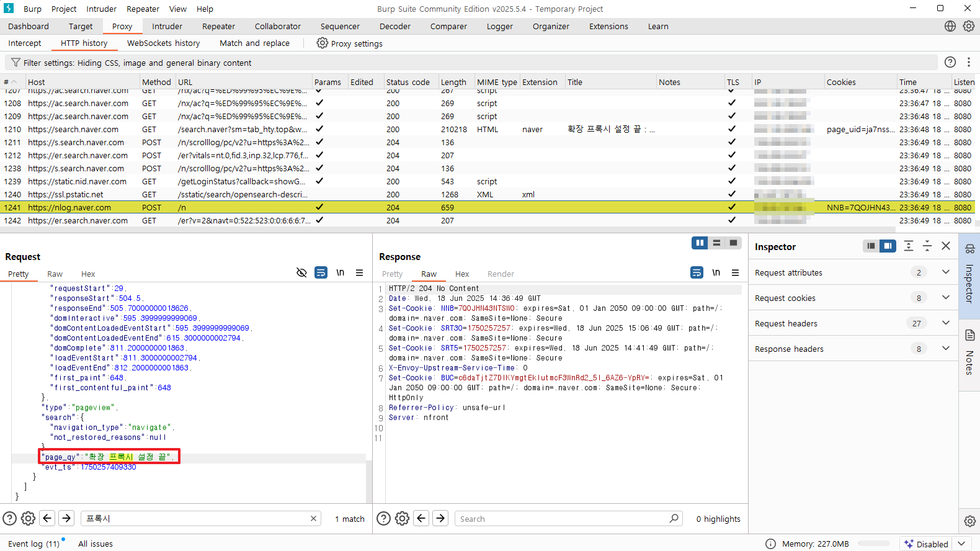The image size is (980, 551).
Task: Dock Inspector panel to the left
Action: 871,246
